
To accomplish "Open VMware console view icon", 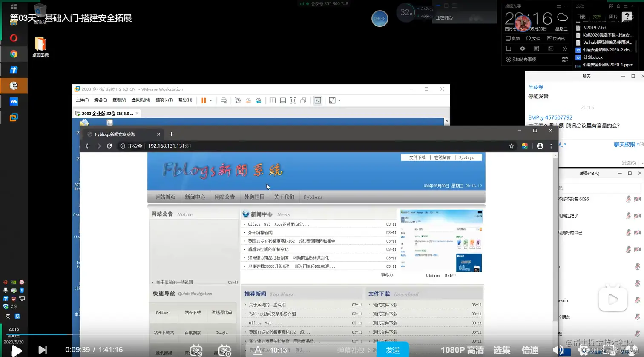I will (x=318, y=100).
